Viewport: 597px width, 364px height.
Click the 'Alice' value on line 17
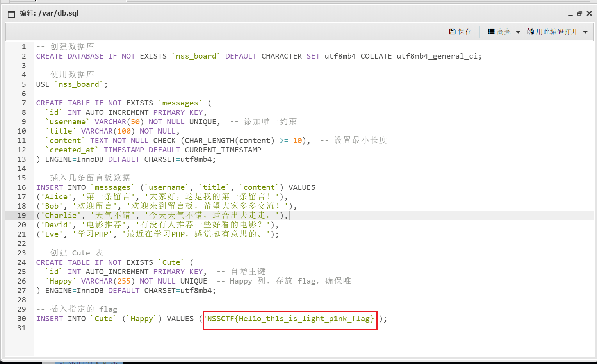(x=56, y=197)
